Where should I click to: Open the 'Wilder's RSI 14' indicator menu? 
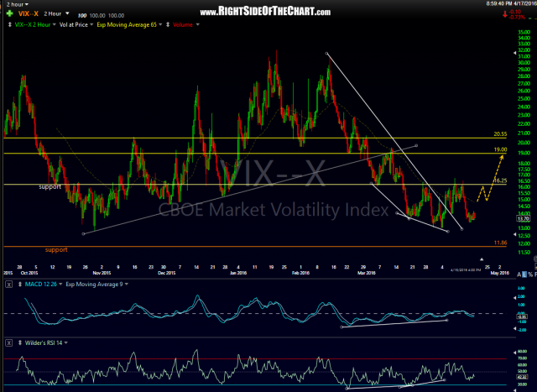(46, 342)
